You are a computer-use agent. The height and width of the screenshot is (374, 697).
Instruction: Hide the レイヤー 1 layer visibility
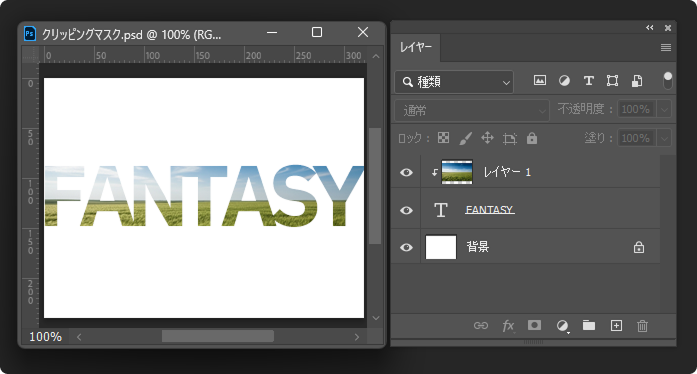tap(406, 172)
